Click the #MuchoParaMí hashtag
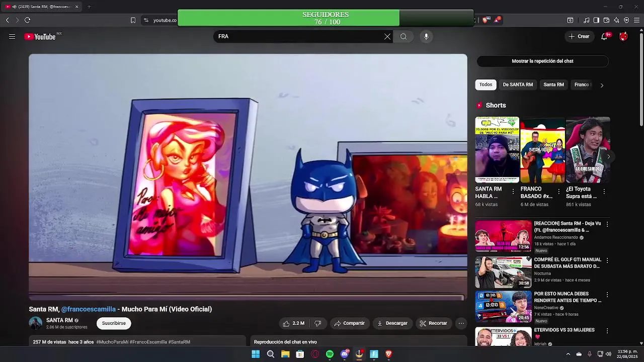644x362 pixels. [x=112, y=342]
